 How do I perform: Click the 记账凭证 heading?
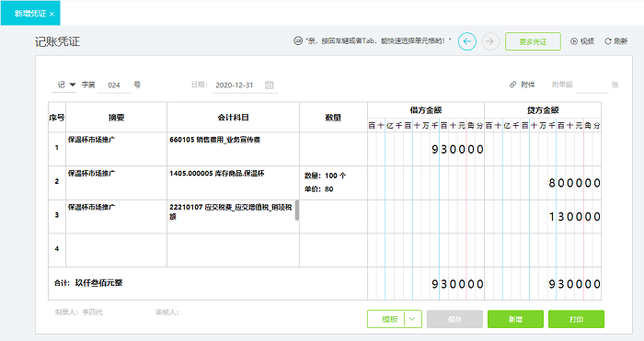(x=57, y=41)
